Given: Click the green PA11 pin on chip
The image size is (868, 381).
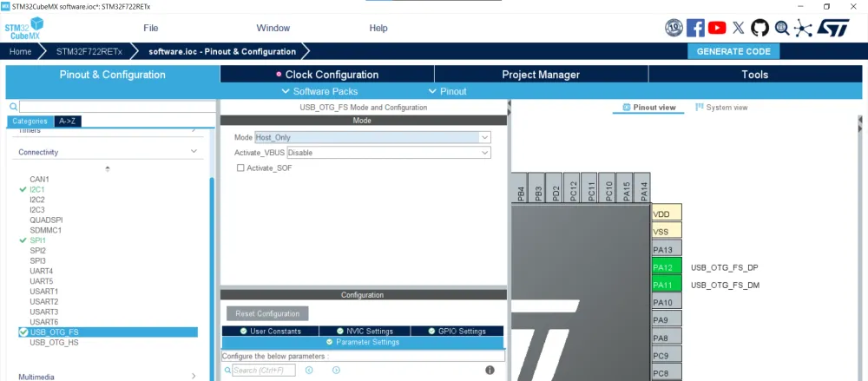Looking at the screenshot, I should click(x=667, y=286).
